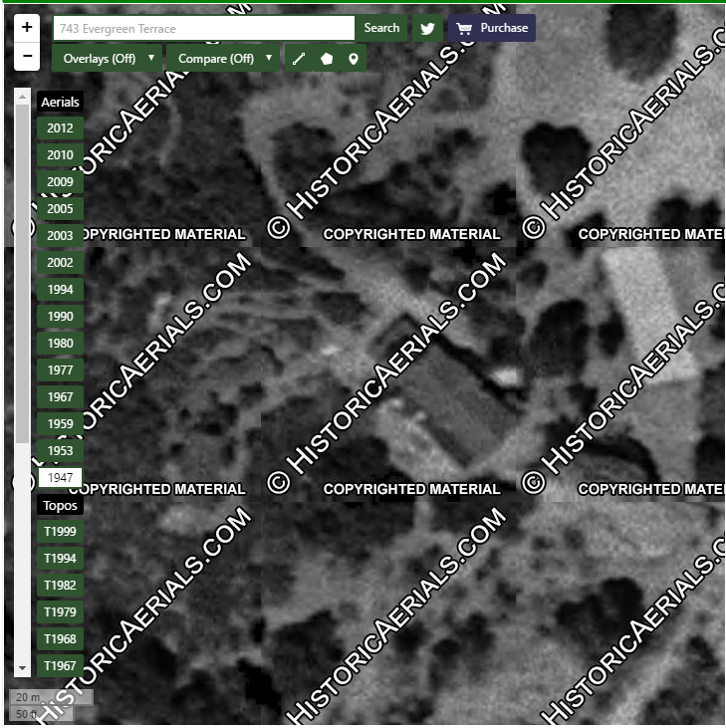Select the map pin marker tool
This screenshot has width=726, height=728.
click(353, 59)
